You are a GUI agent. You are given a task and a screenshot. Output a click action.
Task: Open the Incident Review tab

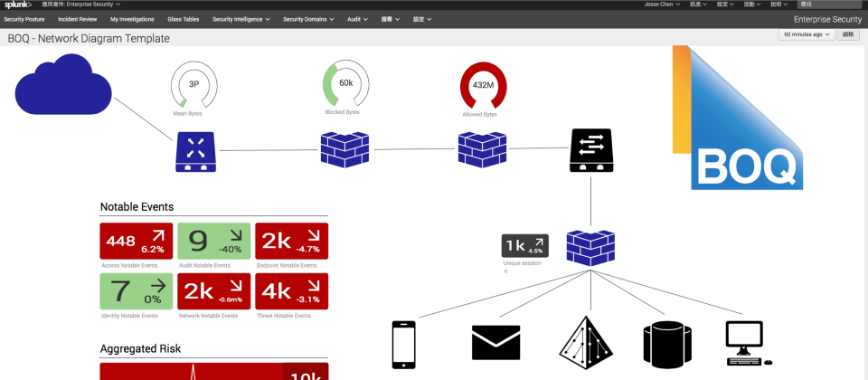pos(78,19)
